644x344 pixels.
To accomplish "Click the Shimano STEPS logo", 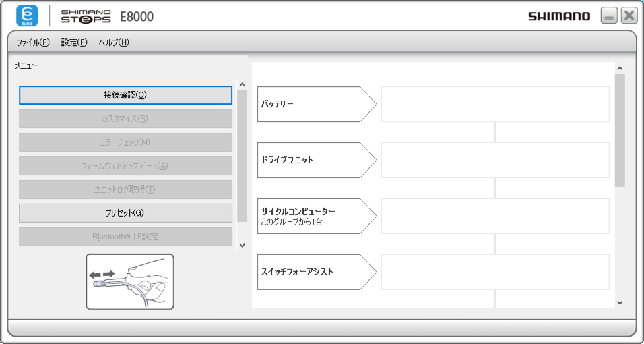I will pyautogui.click(x=86, y=16).
